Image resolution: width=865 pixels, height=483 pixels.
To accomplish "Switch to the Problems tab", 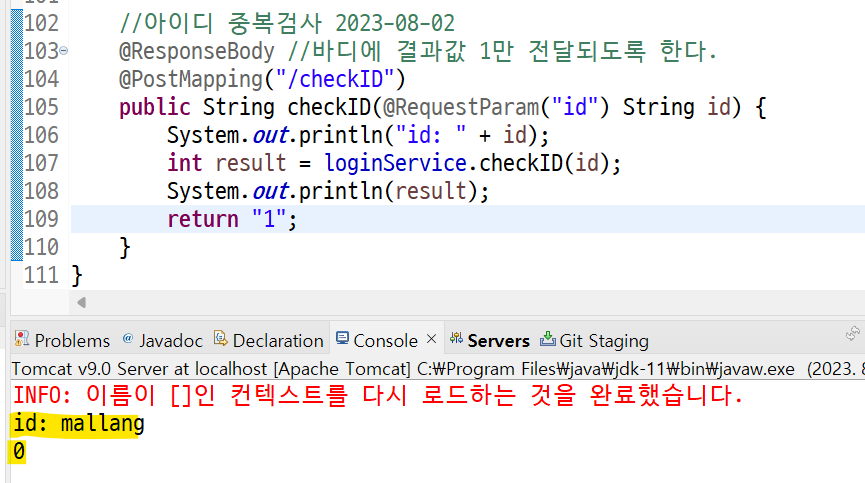I will [62, 340].
